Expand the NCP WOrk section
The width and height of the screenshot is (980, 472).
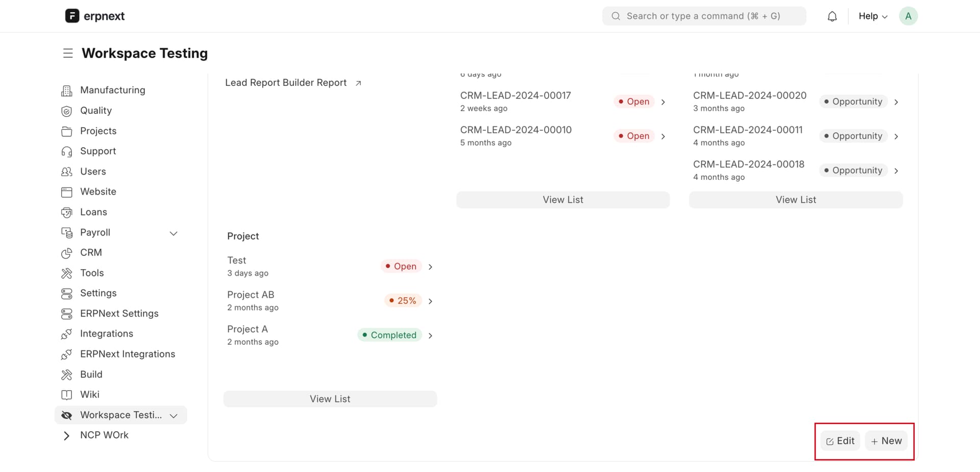tap(66, 435)
